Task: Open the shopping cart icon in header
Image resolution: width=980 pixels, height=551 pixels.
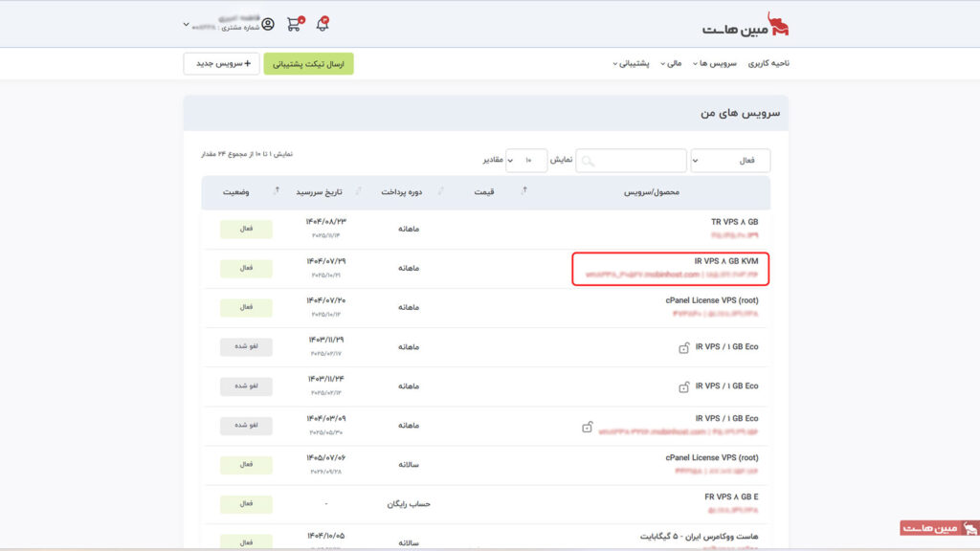Action: pos(294,24)
